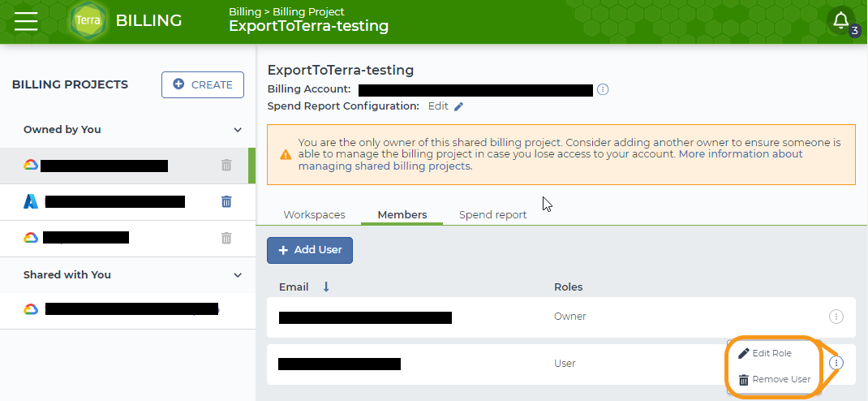This screenshot has width=868, height=401.
Task: Click trash icon of third owned billing project
Action: click(x=226, y=238)
